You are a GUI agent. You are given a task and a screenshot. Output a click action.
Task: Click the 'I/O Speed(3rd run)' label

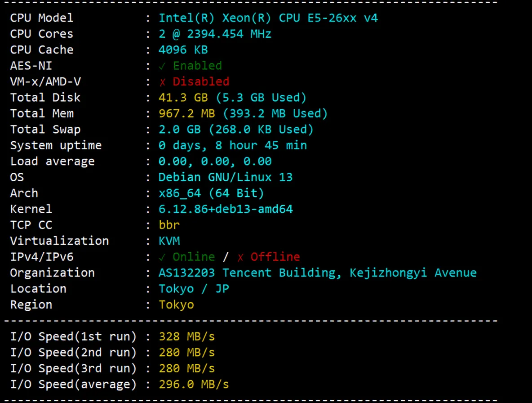73,369
